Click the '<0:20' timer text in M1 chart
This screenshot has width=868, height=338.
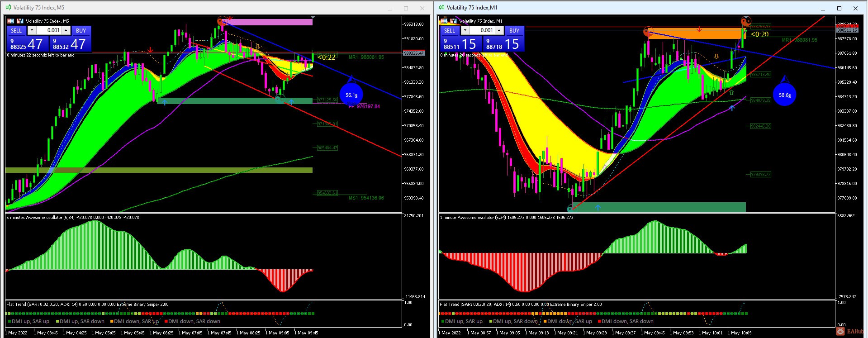pos(759,34)
